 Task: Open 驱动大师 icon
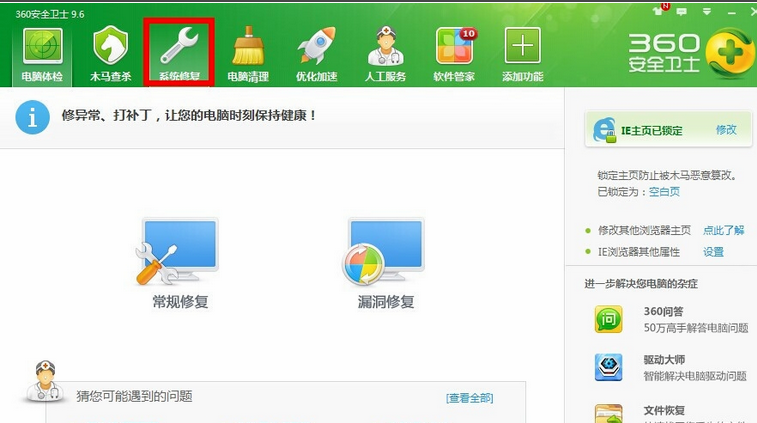coord(608,367)
